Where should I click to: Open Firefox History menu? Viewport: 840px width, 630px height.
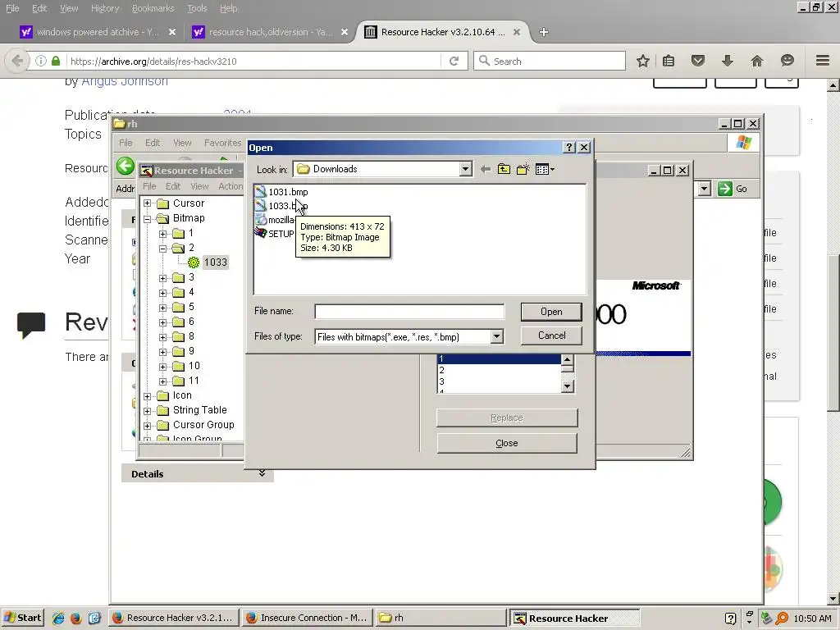(x=104, y=8)
